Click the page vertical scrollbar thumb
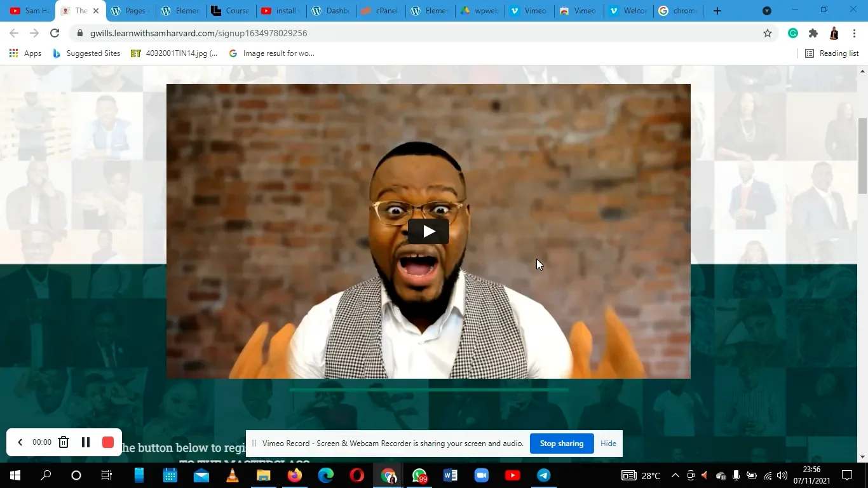868x488 pixels. 862,156
